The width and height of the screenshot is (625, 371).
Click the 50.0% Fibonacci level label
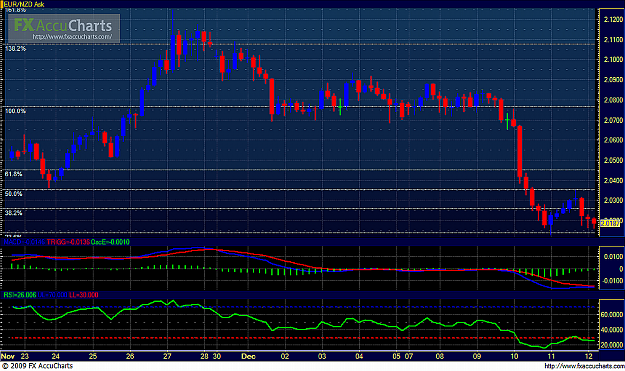(x=14, y=194)
